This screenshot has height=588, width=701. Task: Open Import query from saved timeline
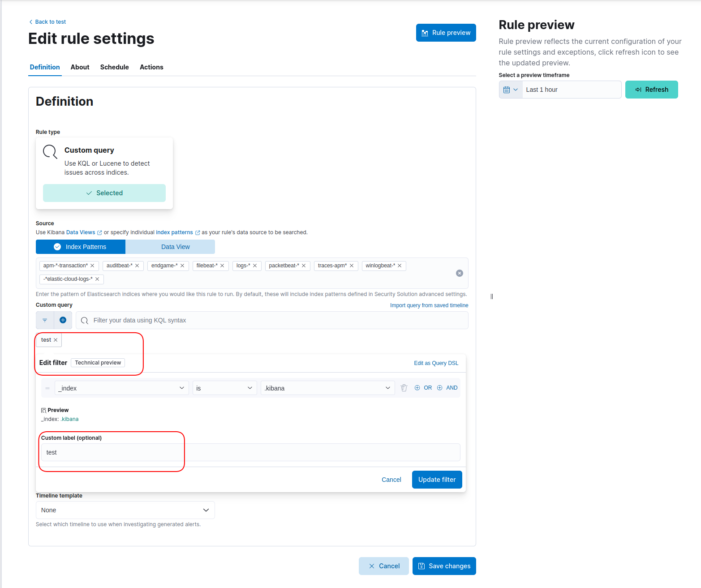(x=429, y=305)
